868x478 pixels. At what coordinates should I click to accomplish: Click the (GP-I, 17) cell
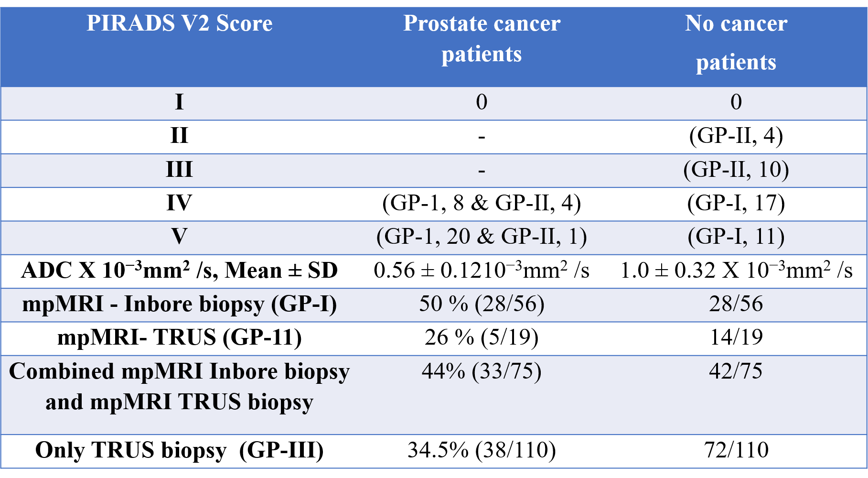[736, 203]
